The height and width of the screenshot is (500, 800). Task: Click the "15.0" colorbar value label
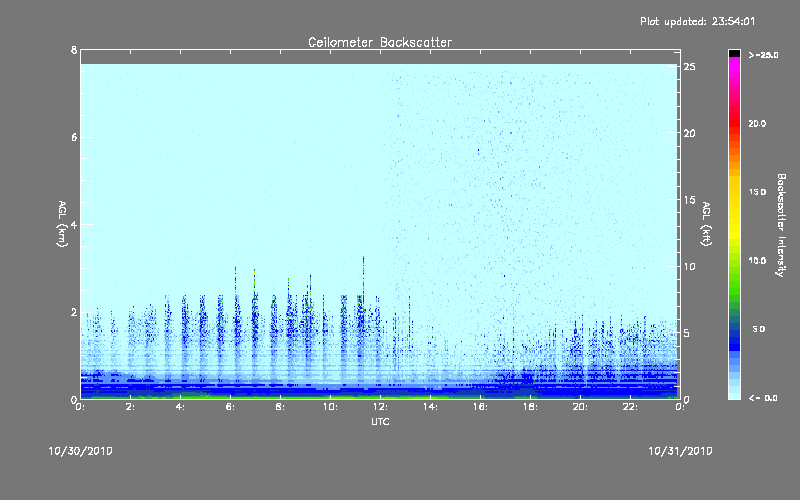757,192
